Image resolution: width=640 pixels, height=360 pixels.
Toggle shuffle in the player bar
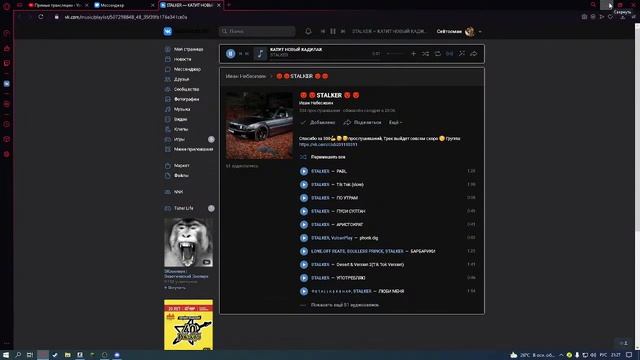point(425,53)
